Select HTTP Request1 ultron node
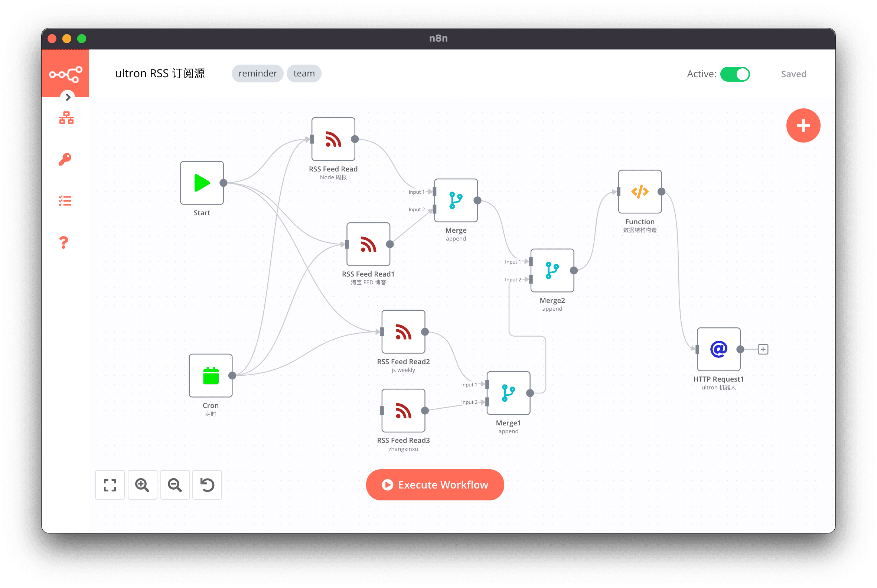The image size is (877, 588). [x=718, y=350]
